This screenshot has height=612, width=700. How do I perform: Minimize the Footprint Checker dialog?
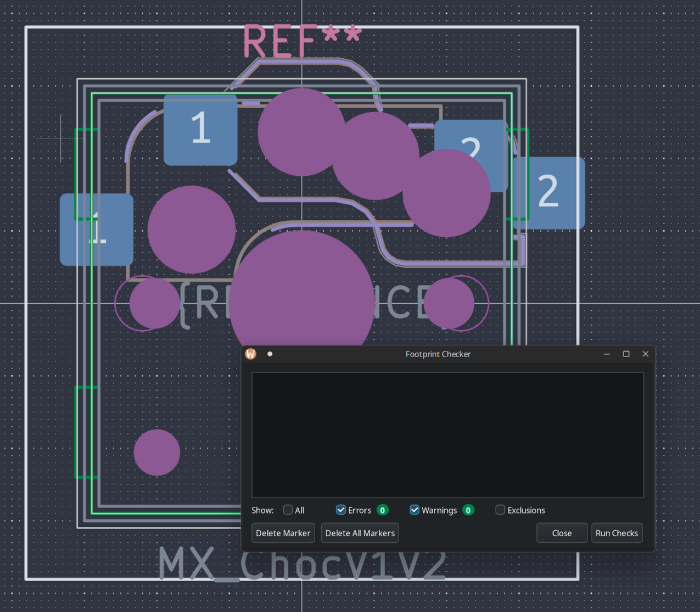pyautogui.click(x=607, y=354)
